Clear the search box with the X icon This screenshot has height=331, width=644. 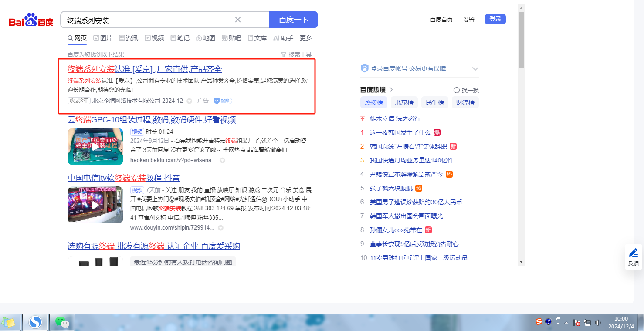tap(238, 20)
